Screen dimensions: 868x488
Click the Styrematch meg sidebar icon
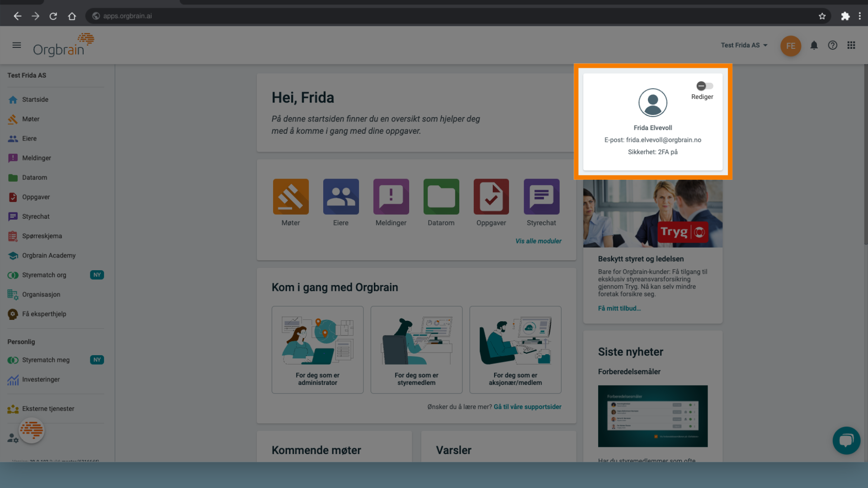[13, 360]
